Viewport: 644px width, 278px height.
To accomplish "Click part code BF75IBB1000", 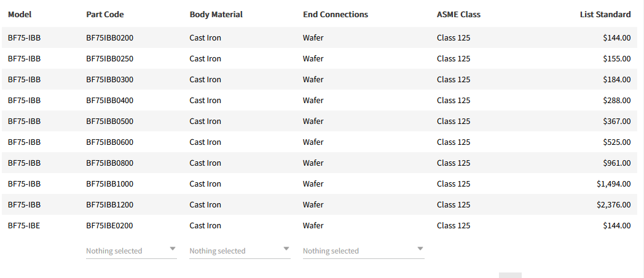I will pos(109,184).
